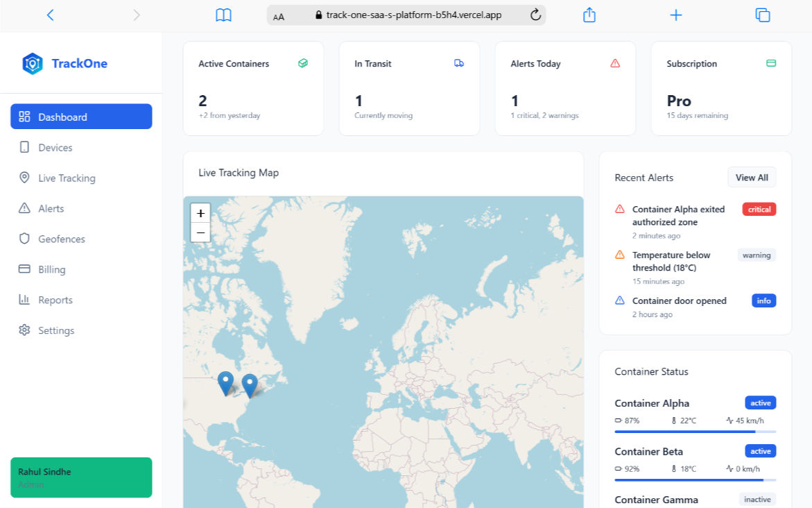Zoom out on the tracking map
812x508 pixels.
click(200, 232)
